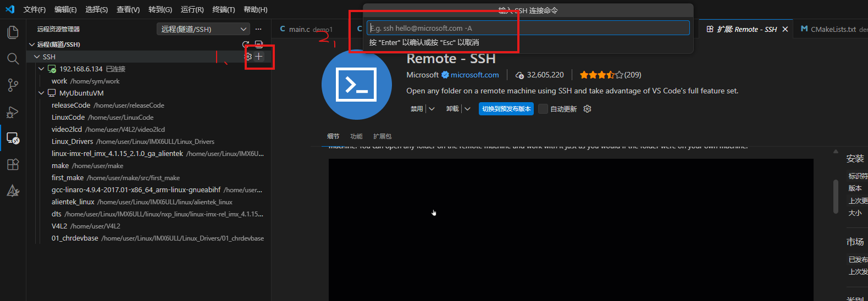Click the 切换到预发布版本 button
This screenshot has height=301, width=868.
coord(506,109)
